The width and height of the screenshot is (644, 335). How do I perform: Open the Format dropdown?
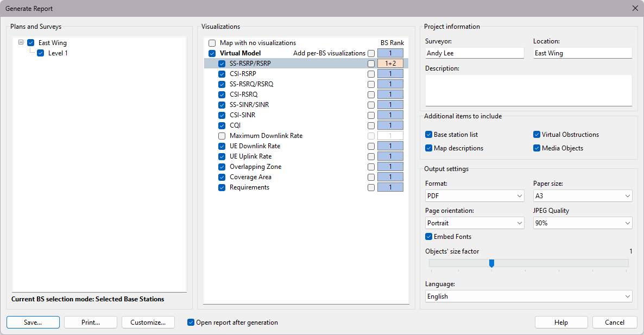click(474, 195)
